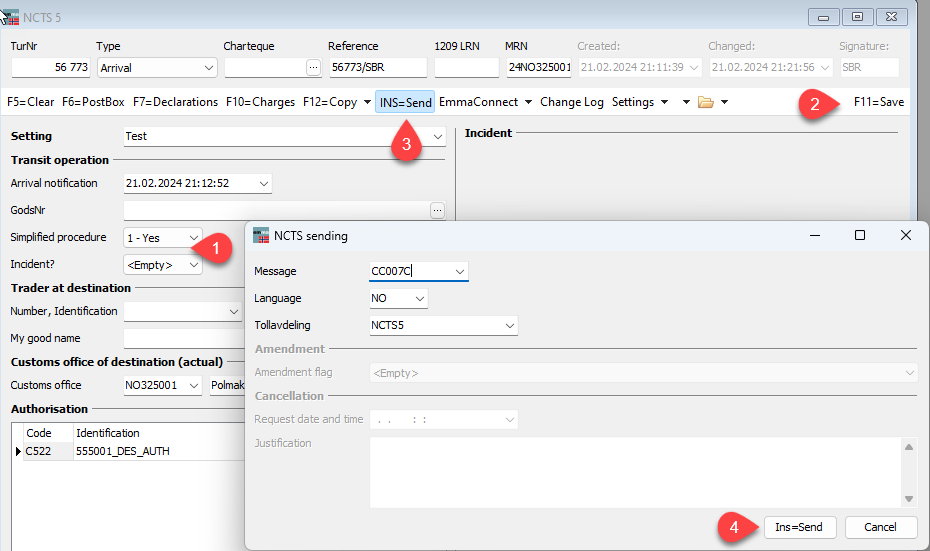Cancel the NCTS sending dialog
This screenshot has height=551, width=930.
881,527
